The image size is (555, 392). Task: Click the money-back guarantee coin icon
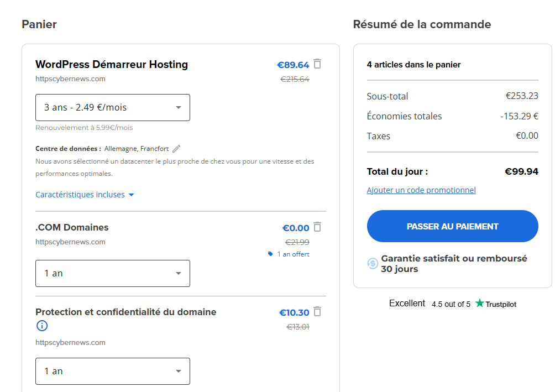click(373, 264)
